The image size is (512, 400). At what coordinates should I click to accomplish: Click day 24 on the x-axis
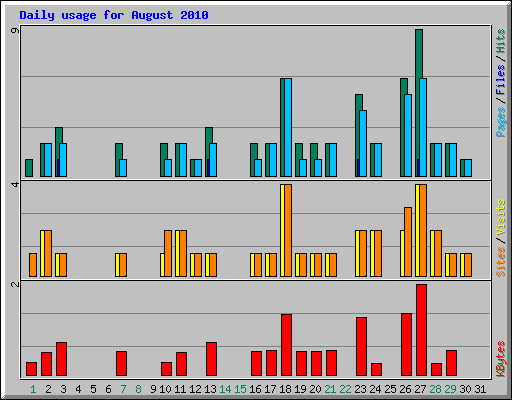coord(375,389)
